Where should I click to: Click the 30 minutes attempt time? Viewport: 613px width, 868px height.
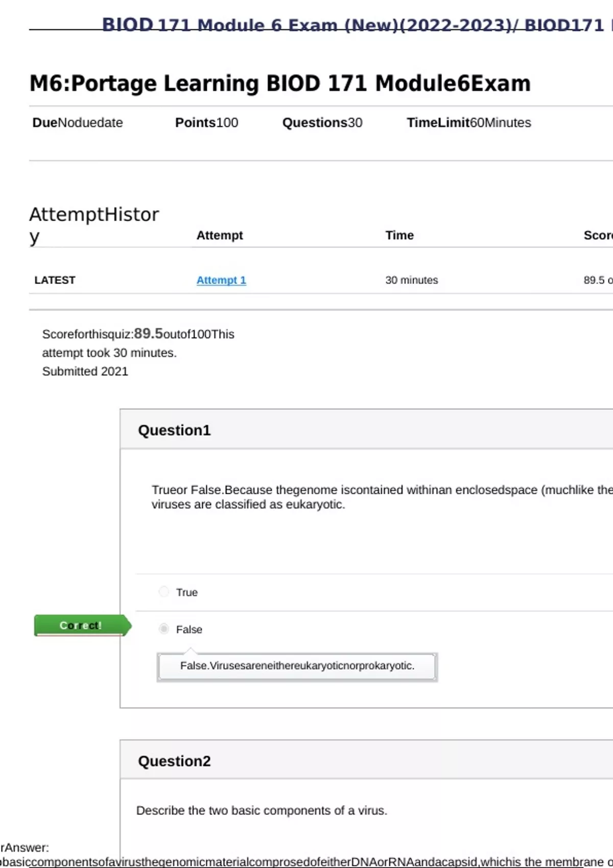click(412, 280)
